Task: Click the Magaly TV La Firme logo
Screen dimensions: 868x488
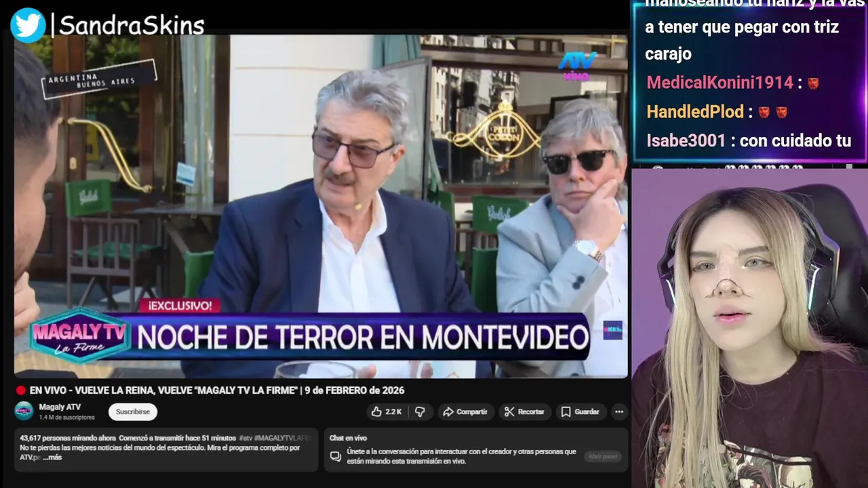Action: click(x=79, y=335)
